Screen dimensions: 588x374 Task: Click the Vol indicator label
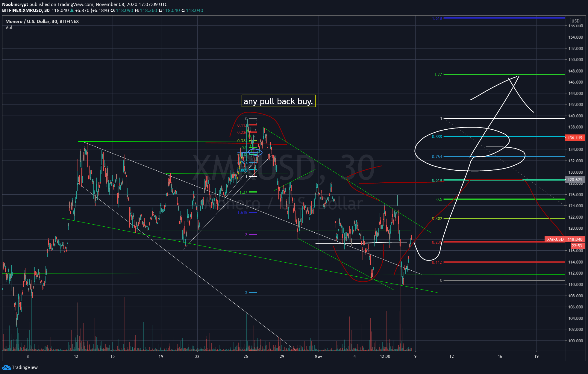[x=9, y=28]
